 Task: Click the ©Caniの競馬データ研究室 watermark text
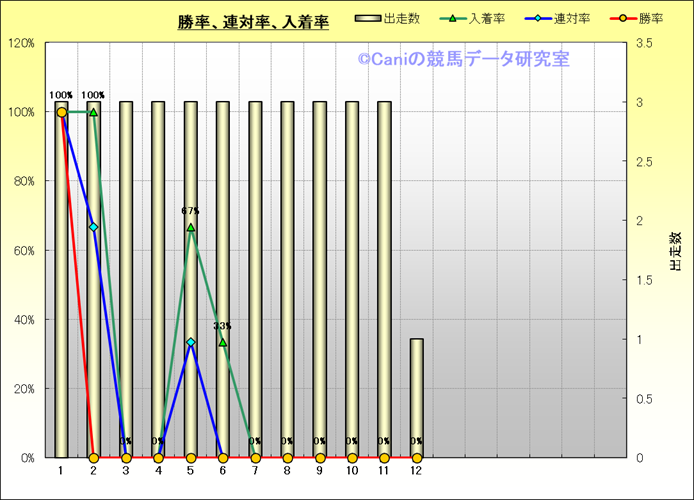point(463,60)
